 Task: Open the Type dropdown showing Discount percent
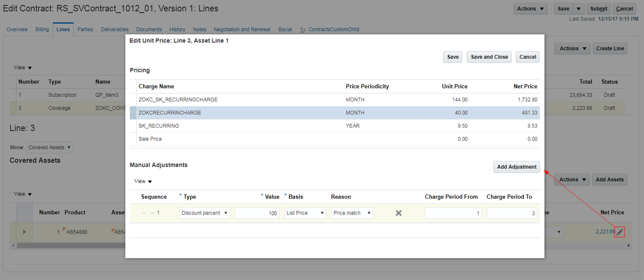pyautogui.click(x=205, y=213)
